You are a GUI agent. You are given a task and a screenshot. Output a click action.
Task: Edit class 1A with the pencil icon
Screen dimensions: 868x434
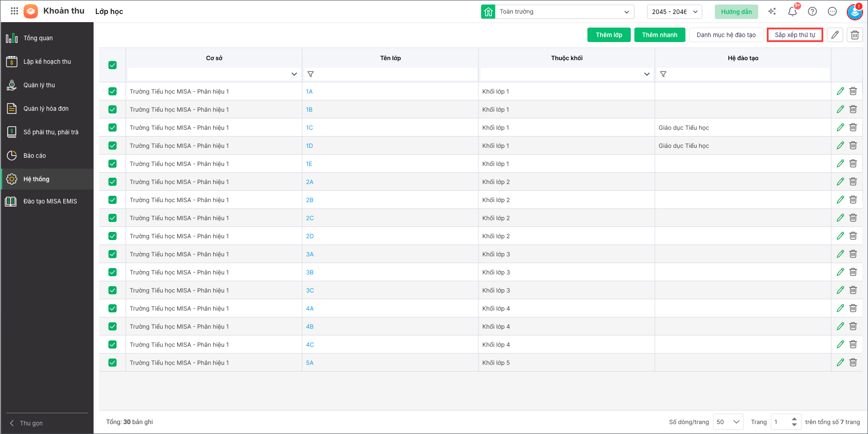[840, 91]
